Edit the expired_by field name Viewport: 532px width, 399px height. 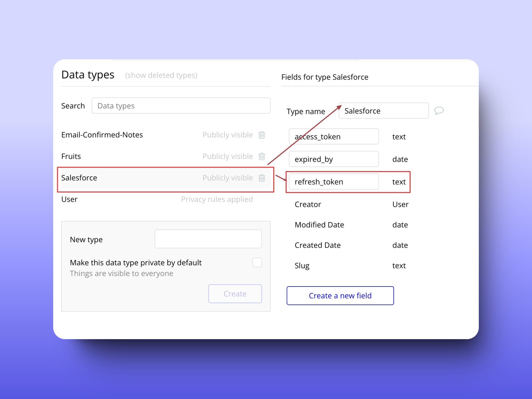[334, 159]
